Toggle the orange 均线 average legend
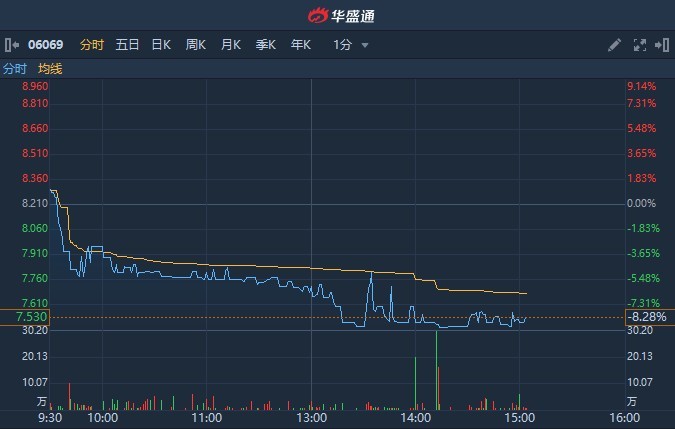This screenshot has width=675, height=429. tap(50, 69)
